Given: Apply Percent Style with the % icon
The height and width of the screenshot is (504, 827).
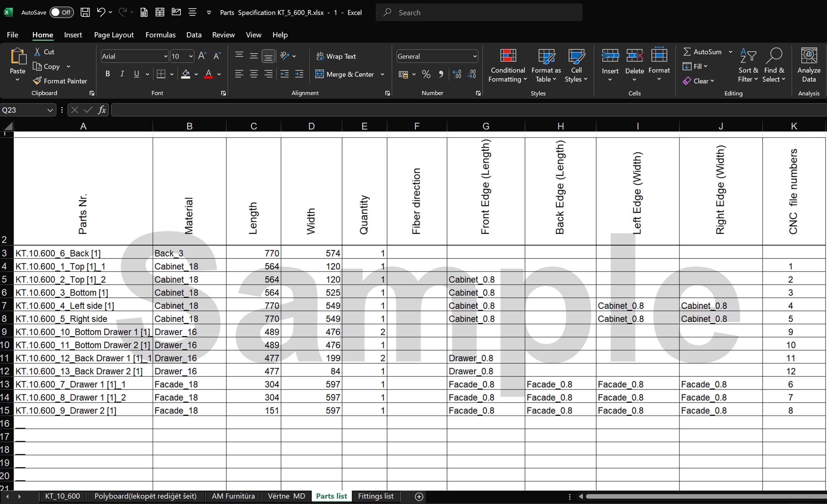Looking at the screenshot, I should (x=426, y=74).
